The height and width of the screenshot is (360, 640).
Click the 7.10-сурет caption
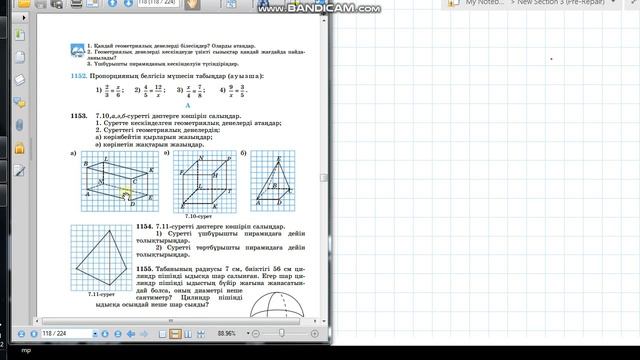click(x=198, y=216)
